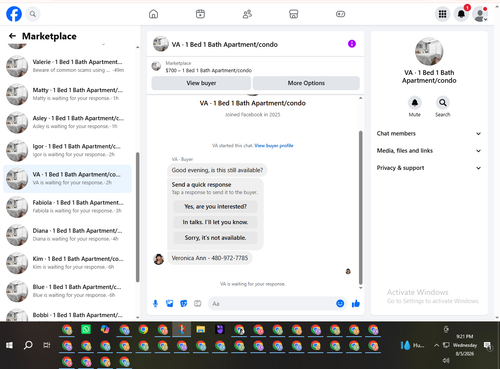Click the message input field
Viewport: 500px width, 369px height.
point(272,304)
